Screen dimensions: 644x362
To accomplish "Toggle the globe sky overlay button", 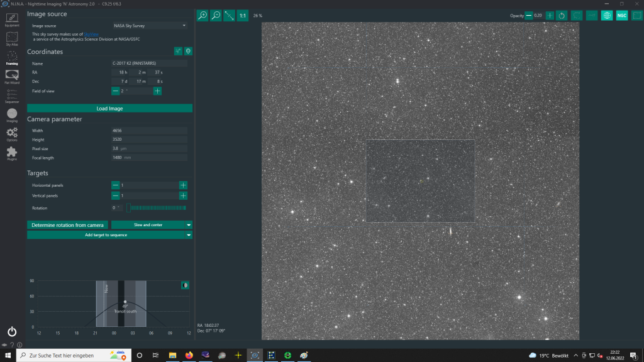I will (607, 15).
